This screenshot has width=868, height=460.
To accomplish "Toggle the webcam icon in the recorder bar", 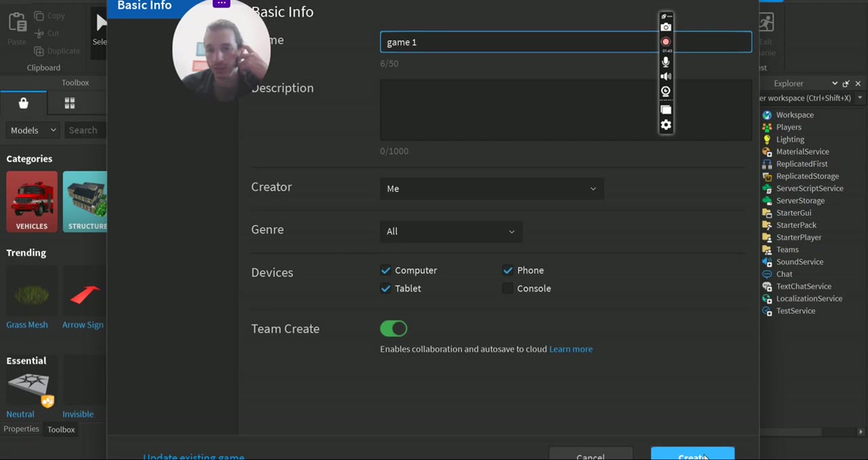I will (666, 92).
